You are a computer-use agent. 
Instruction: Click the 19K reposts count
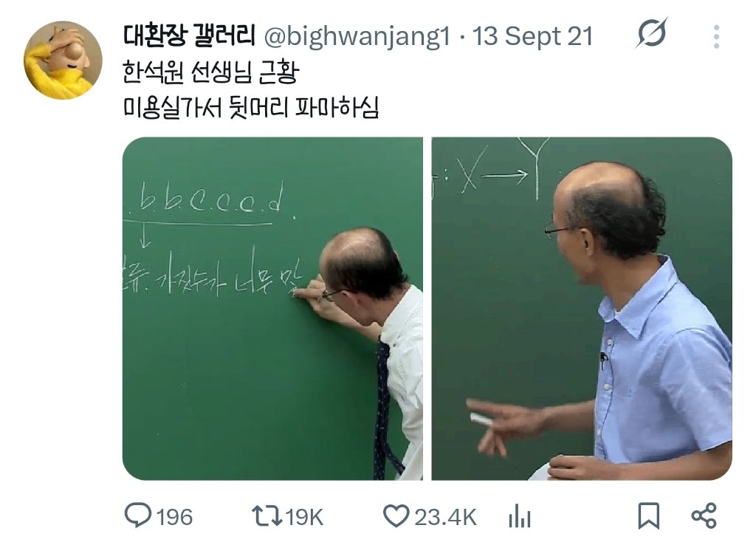pos(303,517)
